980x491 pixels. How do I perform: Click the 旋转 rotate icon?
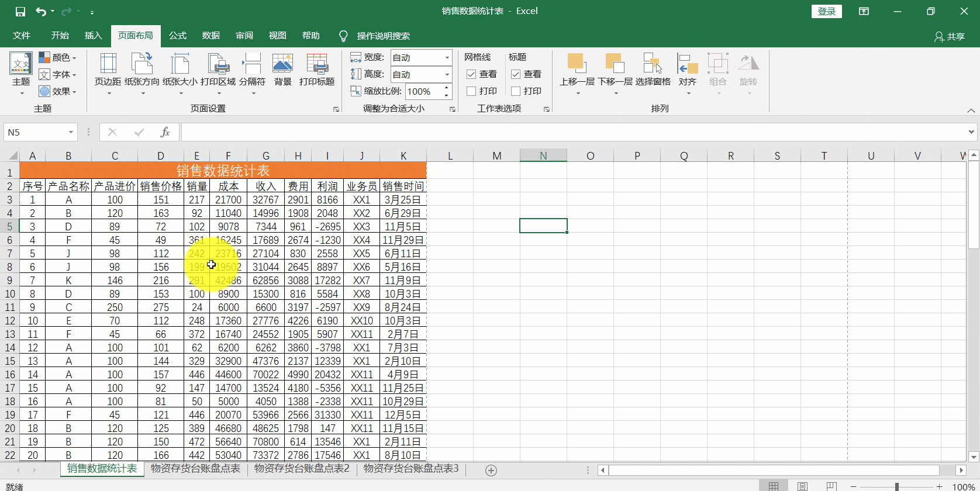(748, 63)
